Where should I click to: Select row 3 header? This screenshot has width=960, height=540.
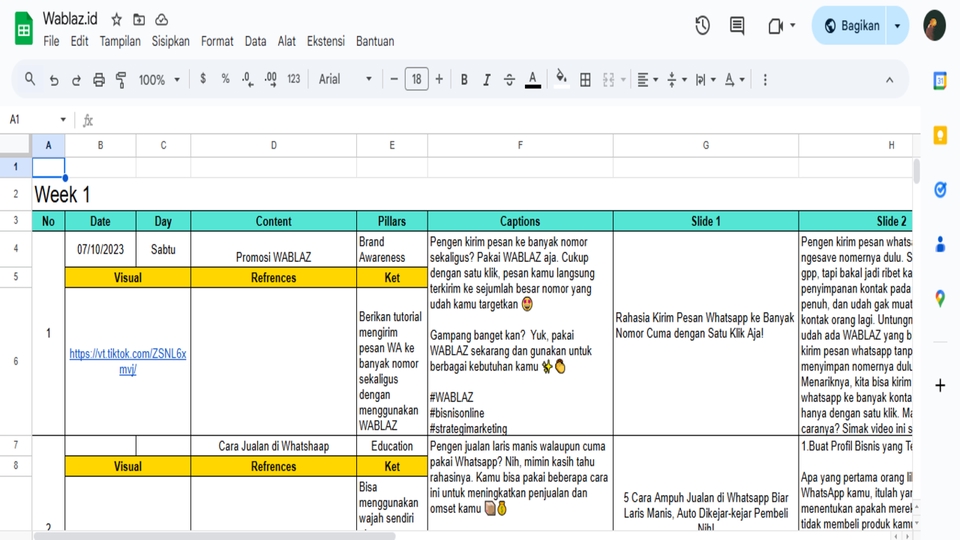[x=15, y=220]
